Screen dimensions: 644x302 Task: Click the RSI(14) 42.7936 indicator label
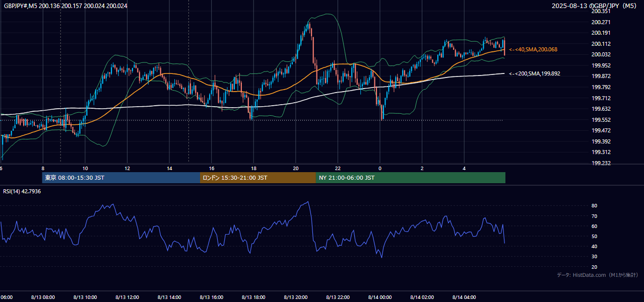click(x=22, y=191)
